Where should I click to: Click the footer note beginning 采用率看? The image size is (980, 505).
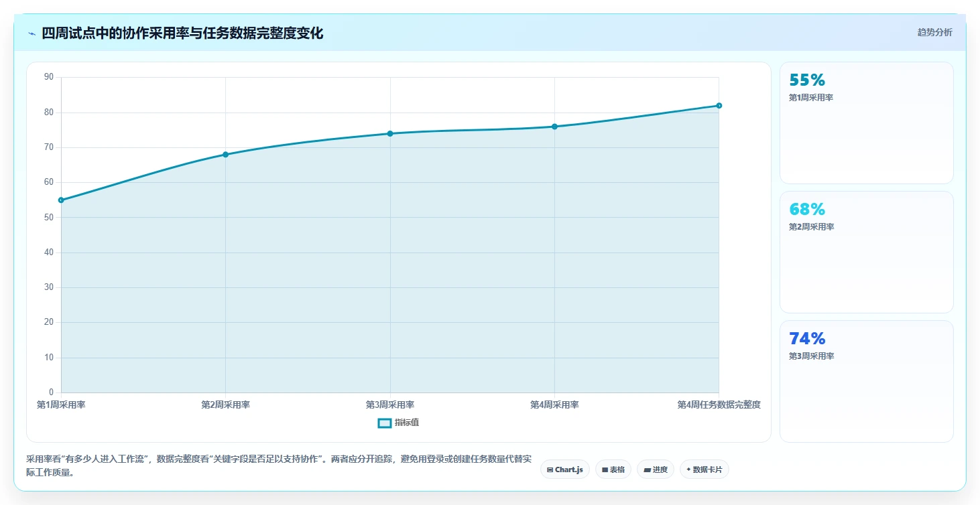click(x=279, y=465)
